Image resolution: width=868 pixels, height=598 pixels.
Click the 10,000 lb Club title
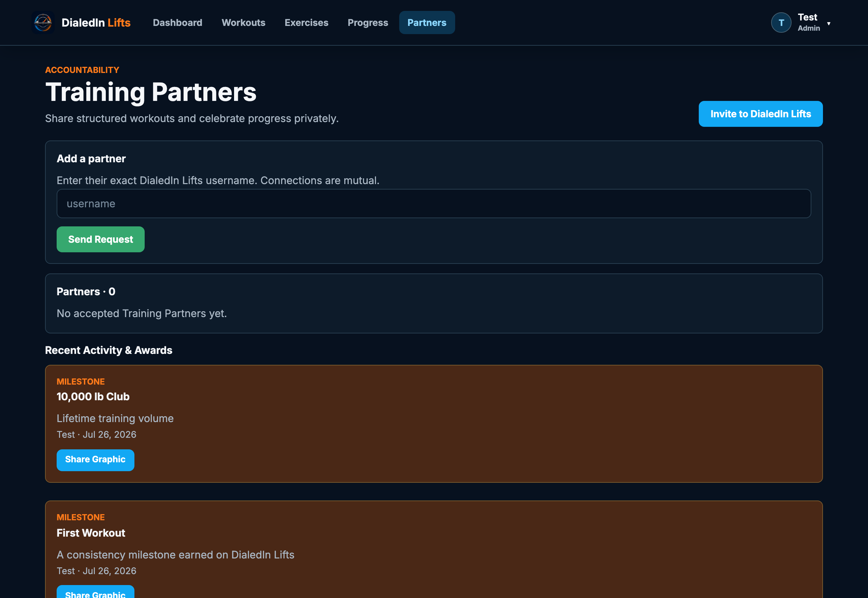[93, 397]
